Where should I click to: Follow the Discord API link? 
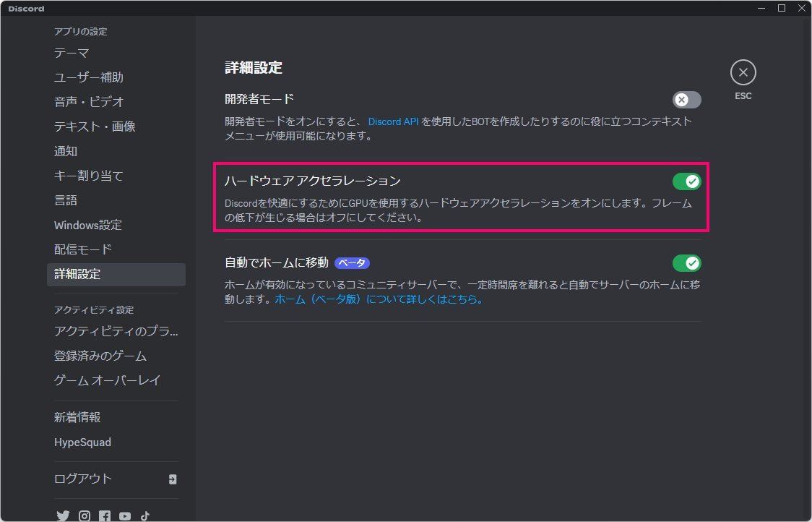(393, 121)
